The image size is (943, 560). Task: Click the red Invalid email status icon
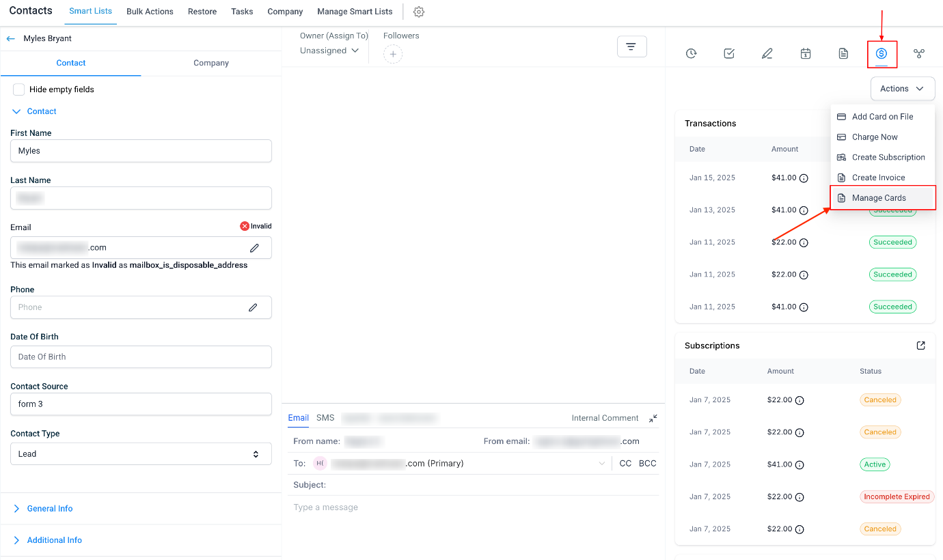click(245, 226)
